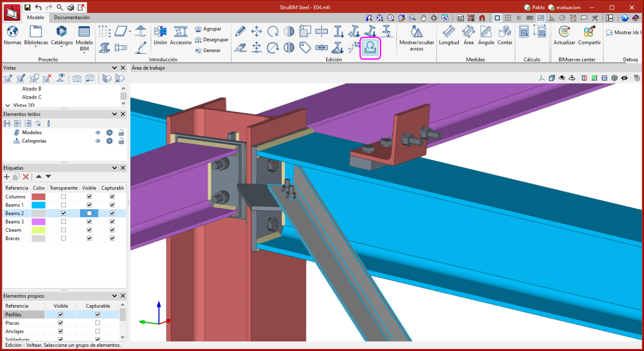Click the Actualizar BIMserver.center icon

coord(564,32)
